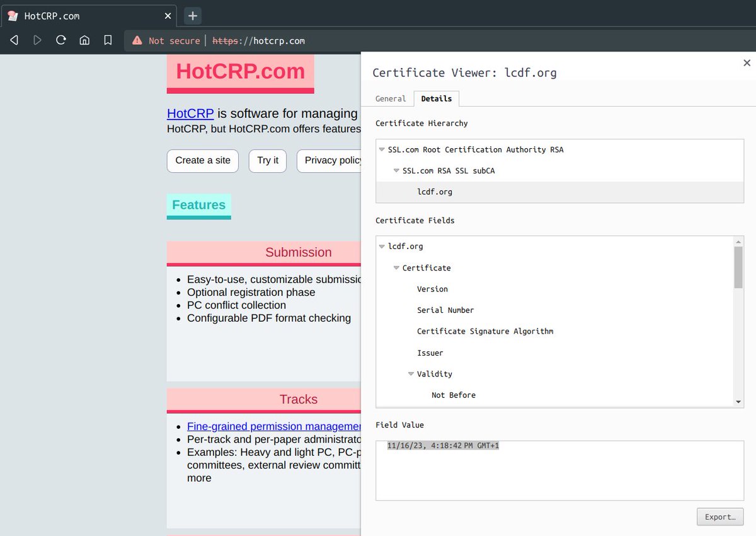Image resolution: width=756 pixels, height=536 pixels.
Task: Click the Try it button
Action: tap(268, 161)
